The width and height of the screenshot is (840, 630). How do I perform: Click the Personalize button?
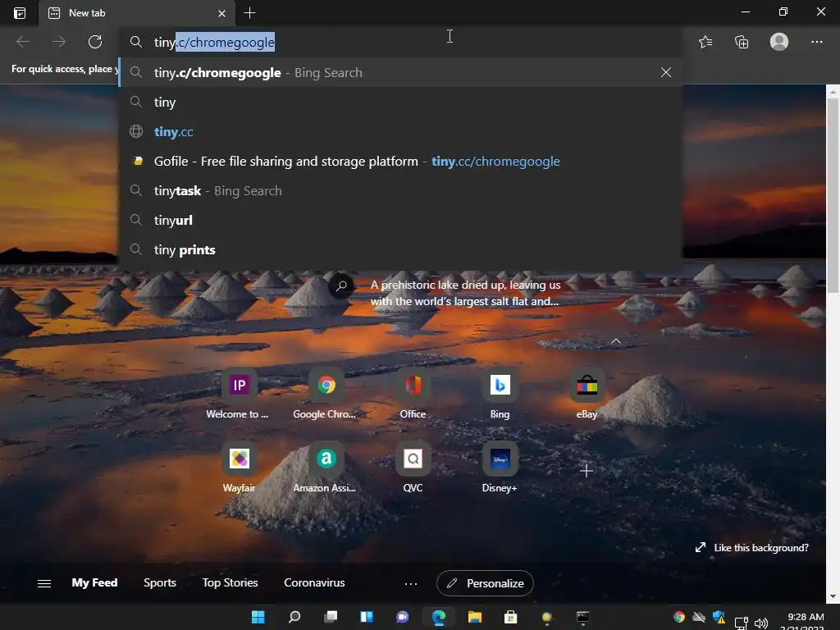point(485,583)
